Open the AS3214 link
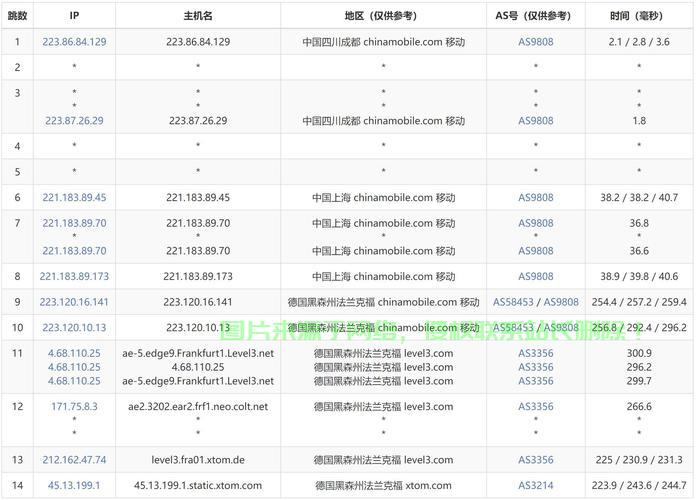Screen dimensions: 696x500 click(536, 485)
